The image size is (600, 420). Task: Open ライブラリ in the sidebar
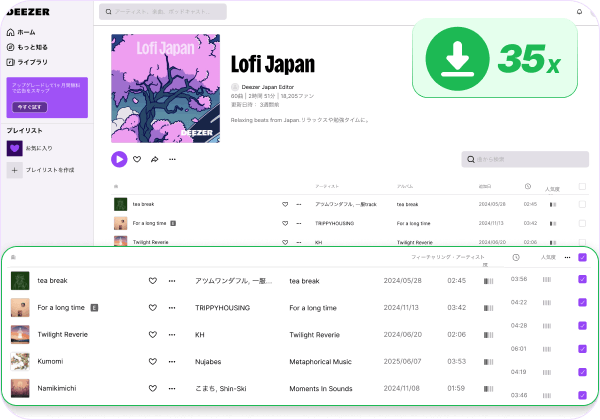point(27,62)
